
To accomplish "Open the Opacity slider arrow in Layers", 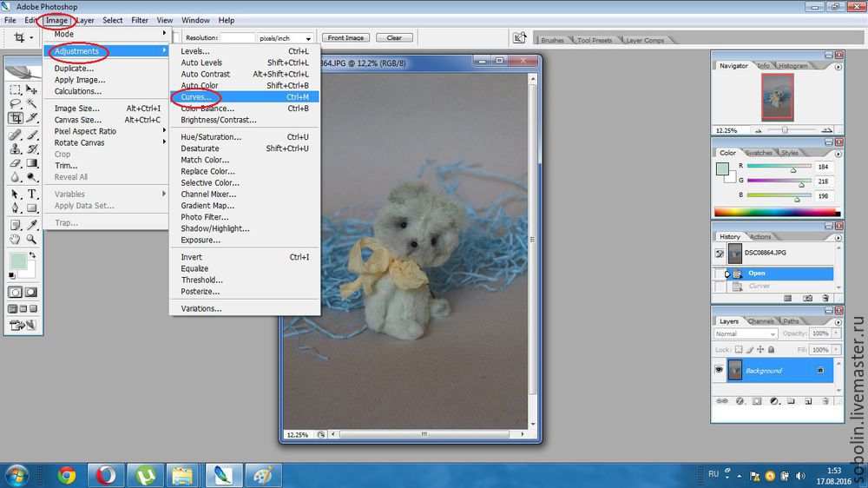I will pyautogui.click(x=837, y=333).
